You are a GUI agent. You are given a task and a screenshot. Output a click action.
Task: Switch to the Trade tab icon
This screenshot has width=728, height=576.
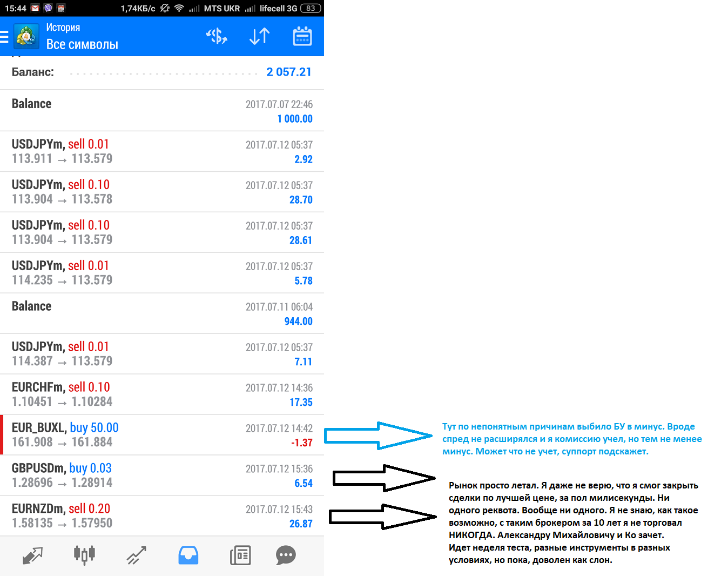coord(136,555)
